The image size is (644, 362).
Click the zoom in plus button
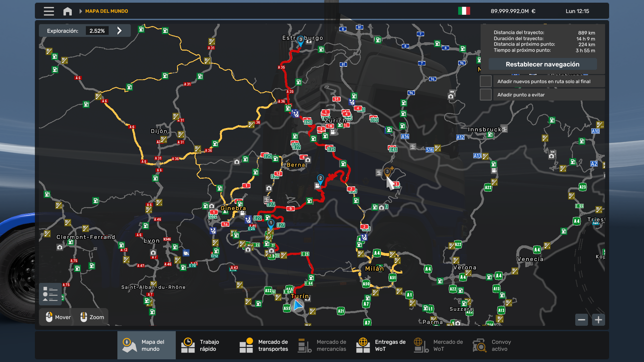[x=598, y=320]
